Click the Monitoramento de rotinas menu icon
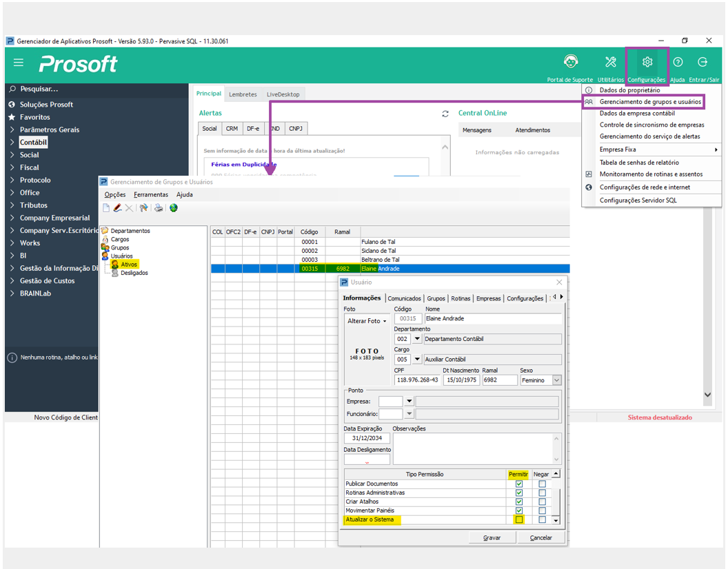 click(x=589, y=174)
